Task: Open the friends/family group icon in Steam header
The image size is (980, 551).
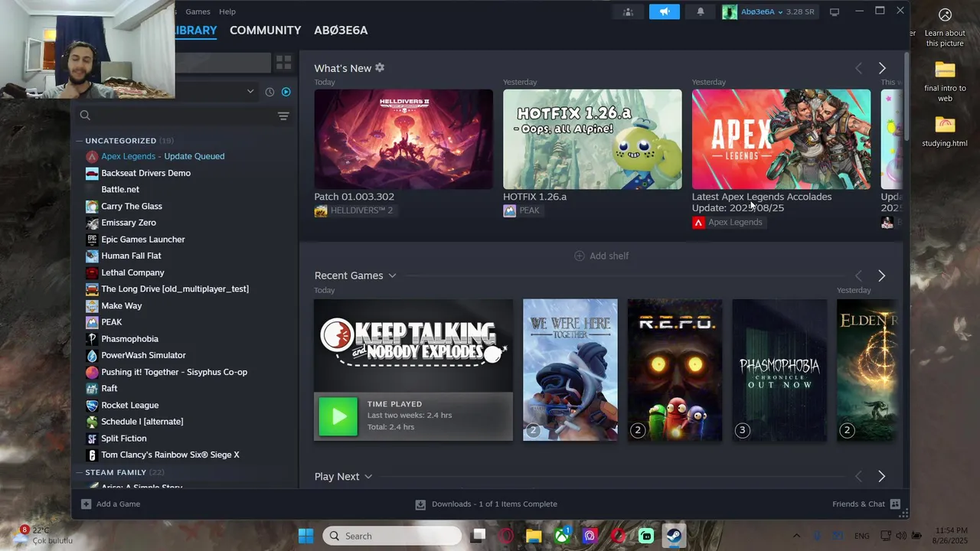Action: 629,11
